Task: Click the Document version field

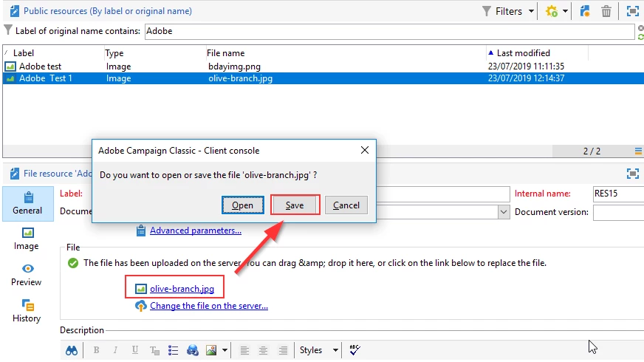Action: (x=619, y=212)
